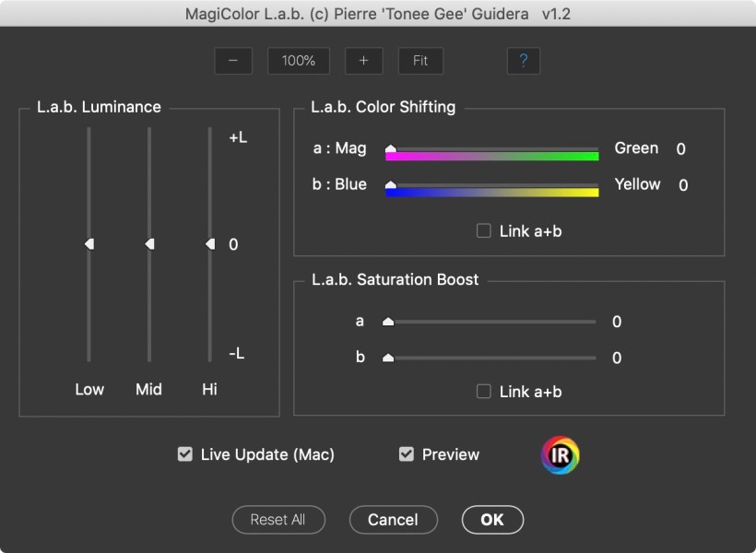Enable Link a+b under Saturation Boost
This screenshot has width=756, height=553.
point(484,392)
